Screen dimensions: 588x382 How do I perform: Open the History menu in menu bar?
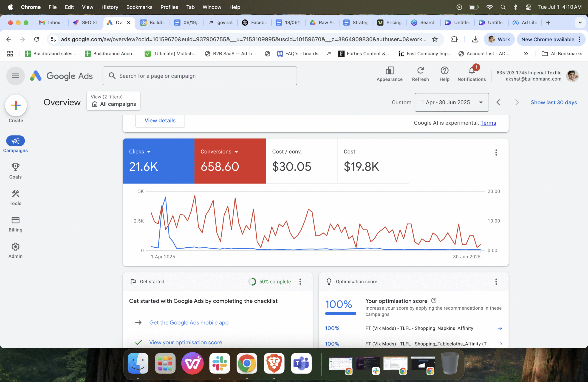[x=110, y=7]
